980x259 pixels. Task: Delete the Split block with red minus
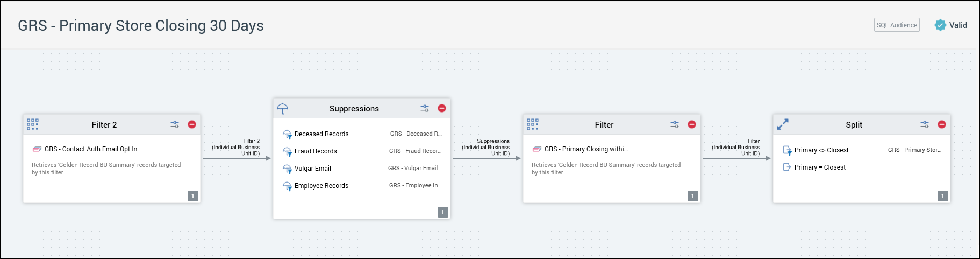942,124
